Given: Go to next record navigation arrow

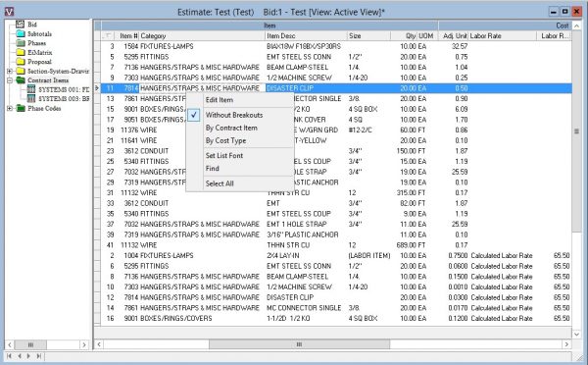Looking at the screenshot, I should coord(28,356).
